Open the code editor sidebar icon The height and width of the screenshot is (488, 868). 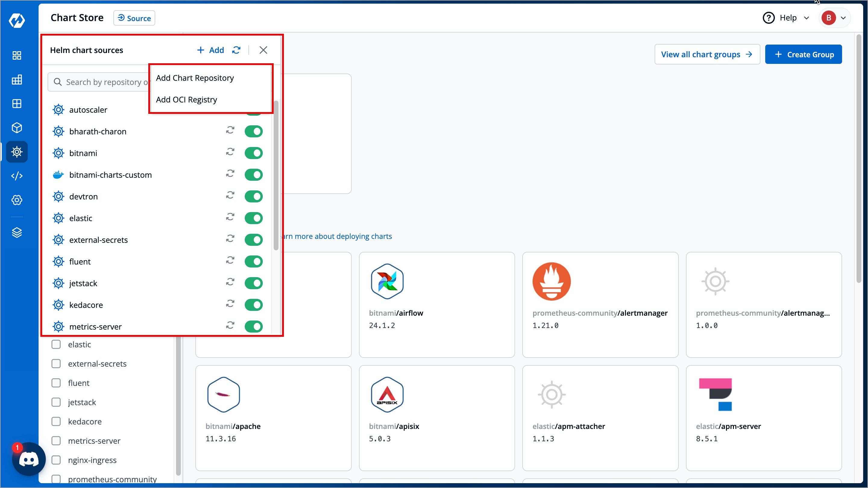[17, 176]
